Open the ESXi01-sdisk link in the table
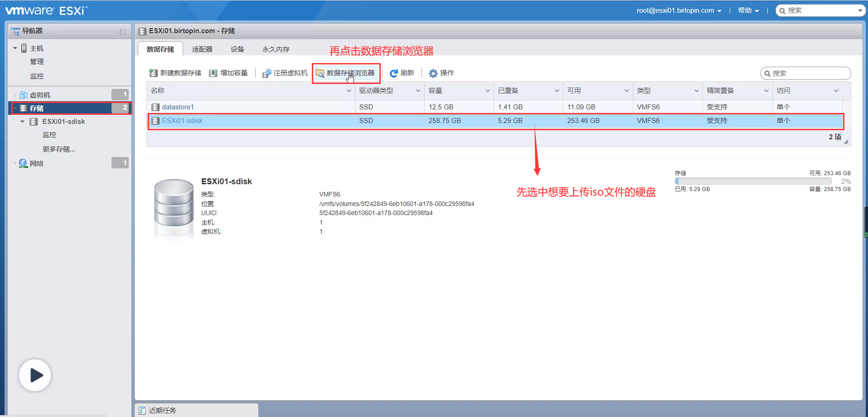The image size is (868, 417). tap(182, 121)
